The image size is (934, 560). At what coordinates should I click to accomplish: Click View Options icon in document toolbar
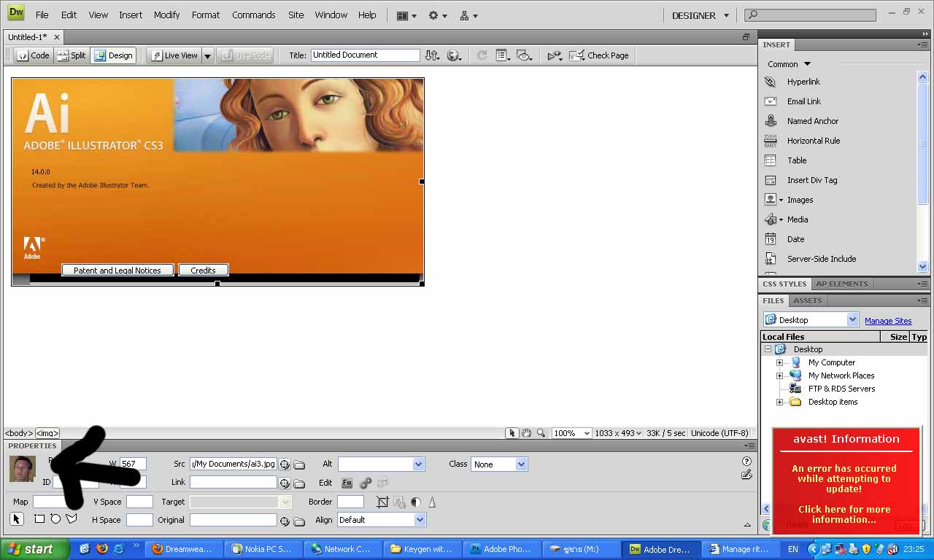pos(503,55)
